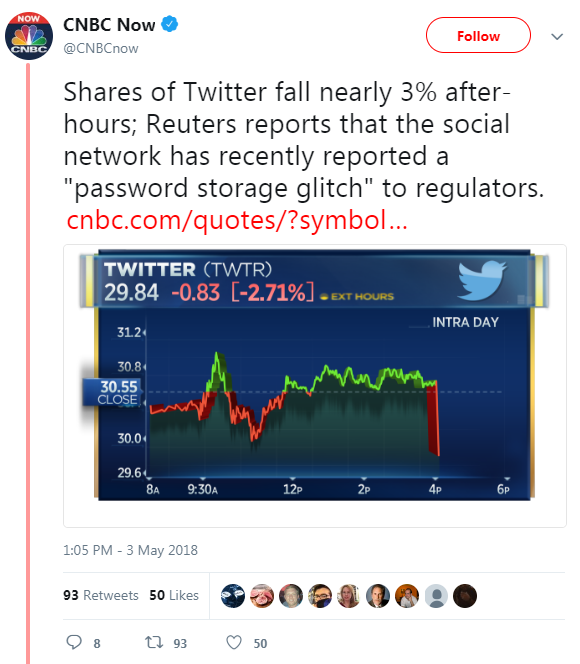Click the Twitter bird logo in chart
The height and width of the screenshot is (664, 580).
[x=482, y=280]
